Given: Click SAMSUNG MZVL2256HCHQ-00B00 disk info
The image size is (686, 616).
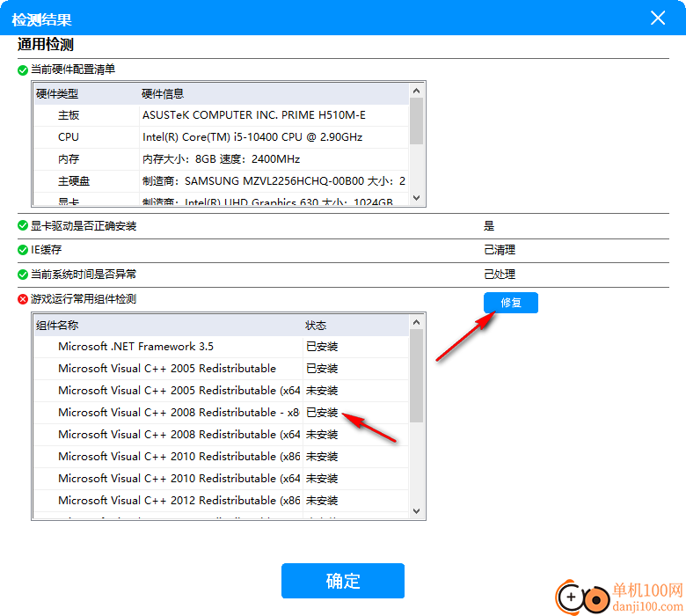Looking at the screenshot, I should pos(274,180).
